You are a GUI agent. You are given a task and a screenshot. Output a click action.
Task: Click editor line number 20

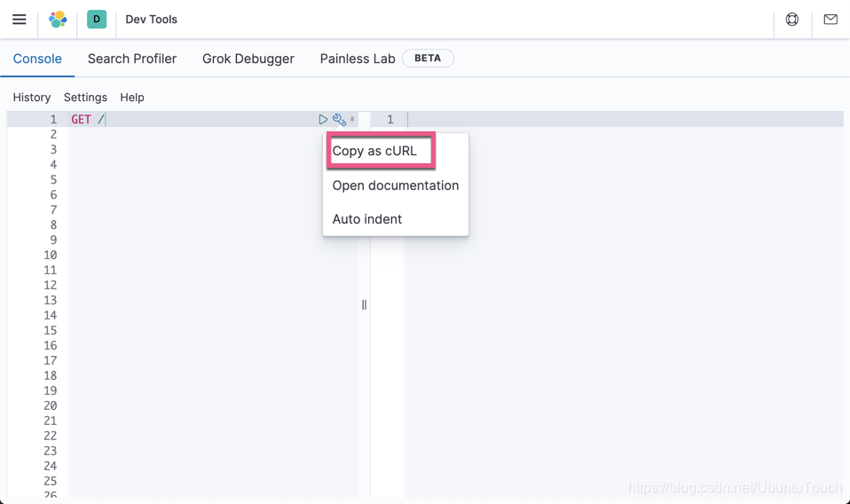pos(51,406)
